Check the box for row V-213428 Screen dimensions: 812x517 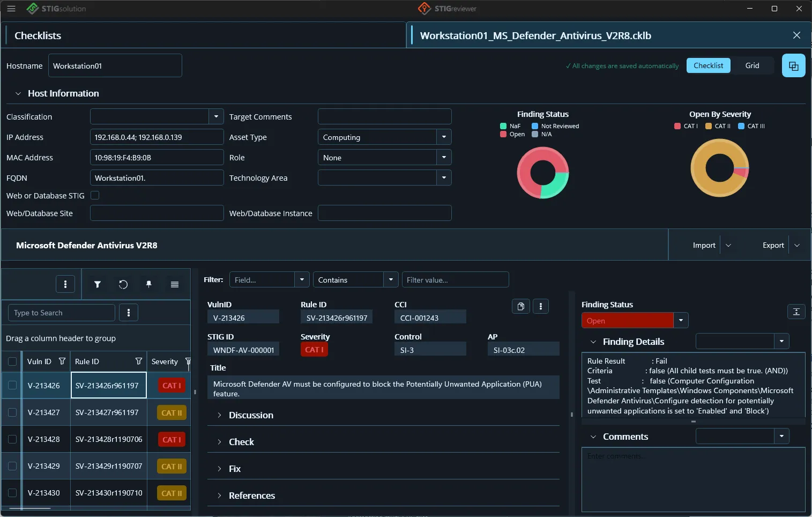12,439
